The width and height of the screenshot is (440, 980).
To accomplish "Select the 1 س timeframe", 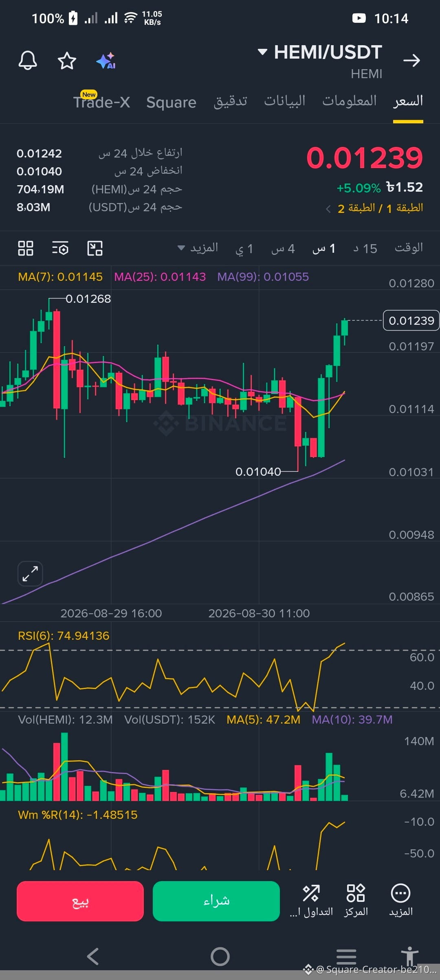I will click(x=324, y=248).
